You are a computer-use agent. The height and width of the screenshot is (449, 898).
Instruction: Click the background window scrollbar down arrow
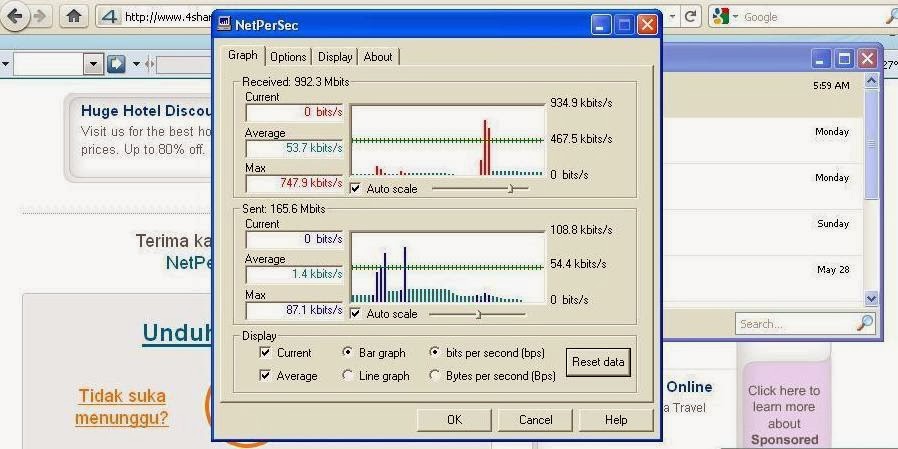pyautogui.click(x=871, y=298)
